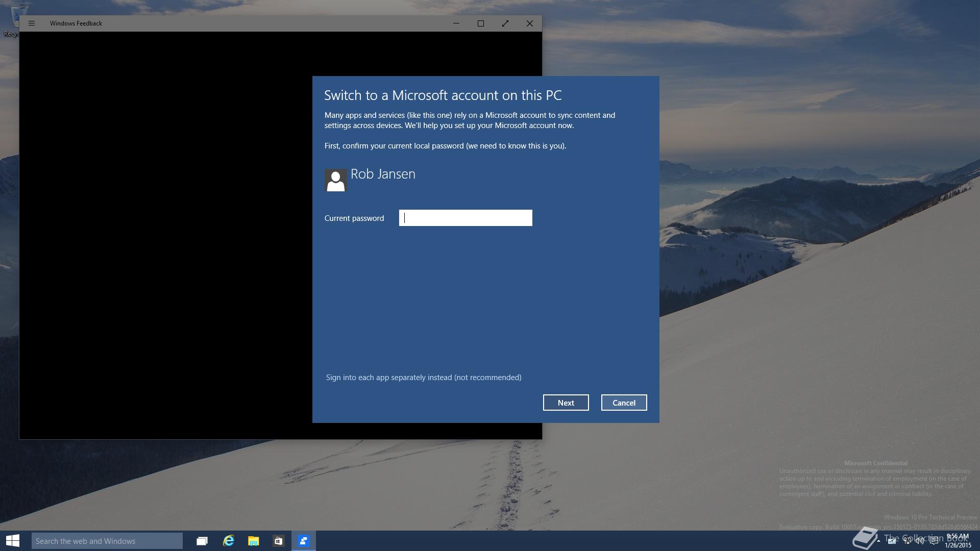This screenshot has height=551, width=980.
Task: Choose 'Sign into each app separately instead'
Action: click(424, 378)
